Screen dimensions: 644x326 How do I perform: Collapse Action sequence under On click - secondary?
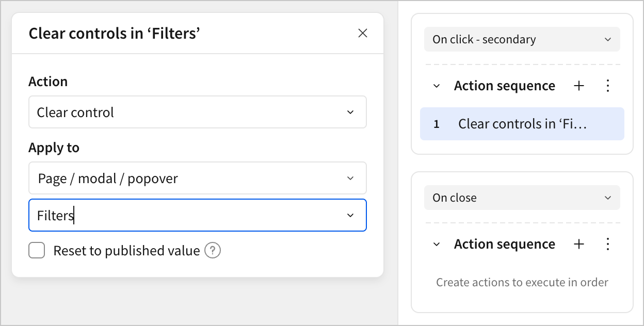point(437,86)
